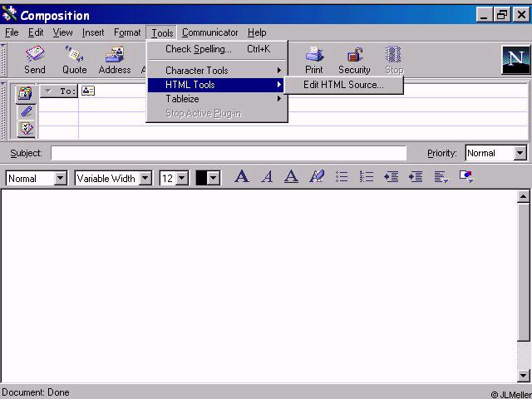Apply italic with the italic A icon
532x399 pixels.
pyautogui.click(x=267, y=177)
